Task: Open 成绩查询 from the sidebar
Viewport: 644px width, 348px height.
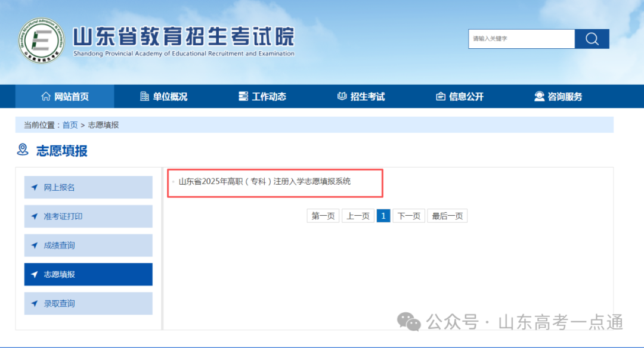Action: (x=60, y=246)
